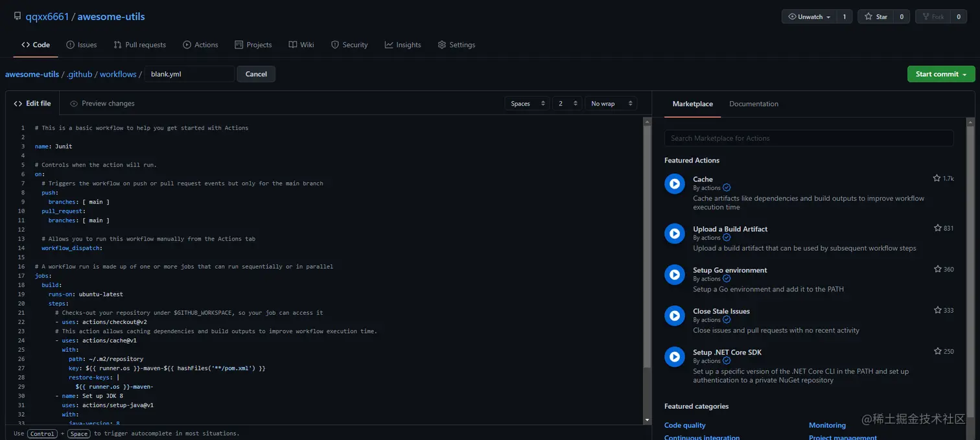Click the repository book icon beside qqxx6661

pyautogui.click(x=17, y=16)
